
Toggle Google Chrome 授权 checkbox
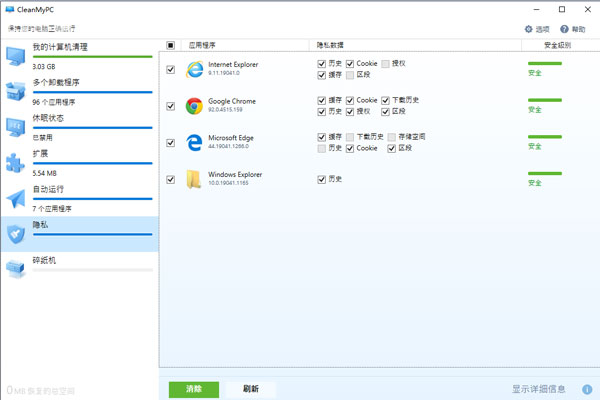[x=350, y=112]
